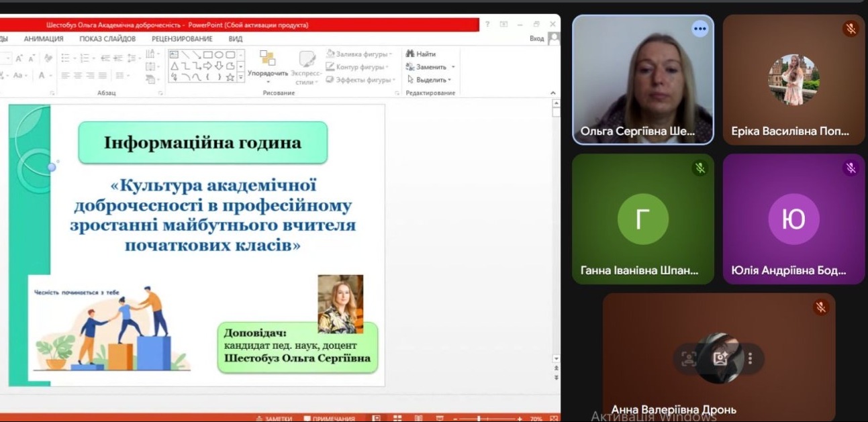868x422 pixels.
Task: Toggle normal view button in status bar
Action: click(377, 418)
